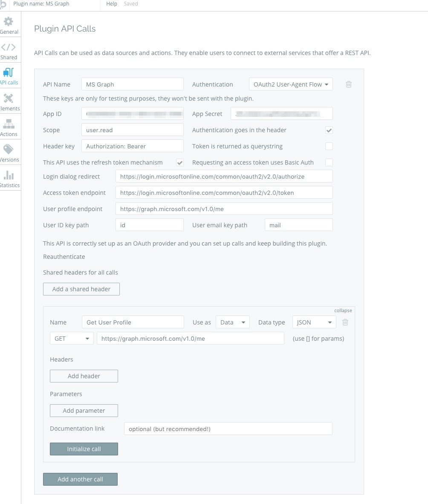Image resolution: width=428 pixels, height=504 pixels.
Task: Click the call URL field for graph.microsoft.com/v1.0/me
Action: [190, 339]
